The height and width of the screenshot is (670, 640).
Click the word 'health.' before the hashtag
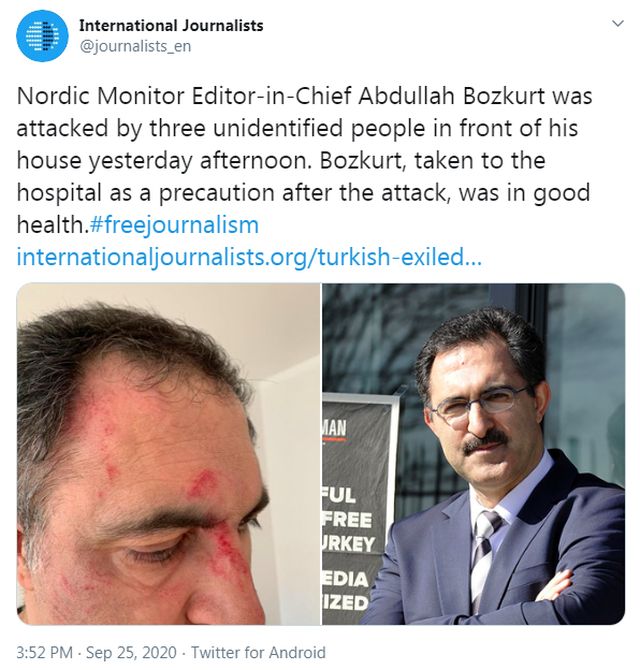pyautogui.click(x=53, y=225)
